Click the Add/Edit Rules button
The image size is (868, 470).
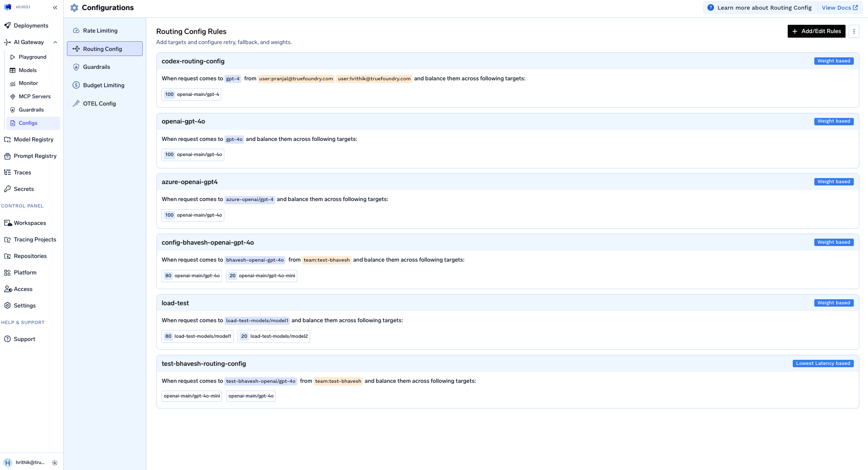coord(816,31)
